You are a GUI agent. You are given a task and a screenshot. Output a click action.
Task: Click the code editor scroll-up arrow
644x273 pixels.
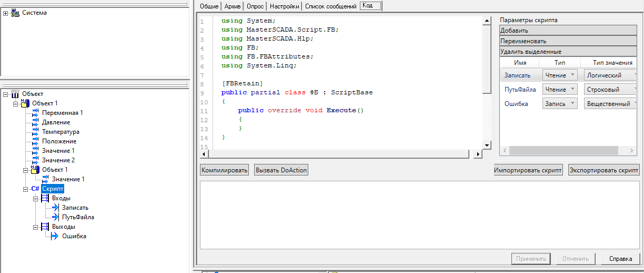coord(487,21)
